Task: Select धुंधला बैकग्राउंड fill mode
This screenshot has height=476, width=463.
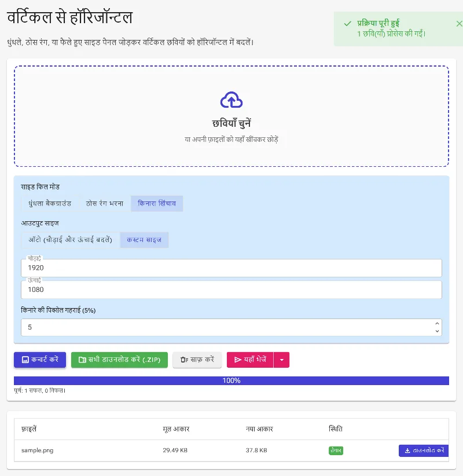Action: pyautogui.click(x=50, y=203)
